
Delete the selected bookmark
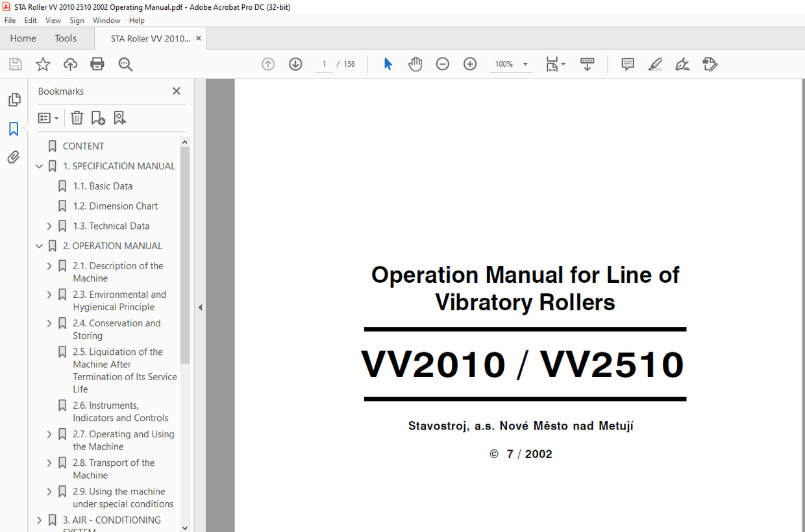tap(77, 117)
